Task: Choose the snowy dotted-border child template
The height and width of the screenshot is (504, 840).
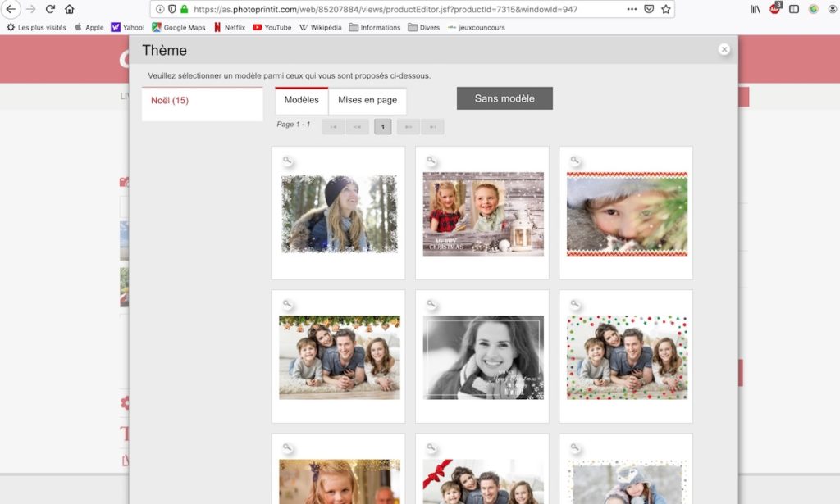Action: [627, 482]
